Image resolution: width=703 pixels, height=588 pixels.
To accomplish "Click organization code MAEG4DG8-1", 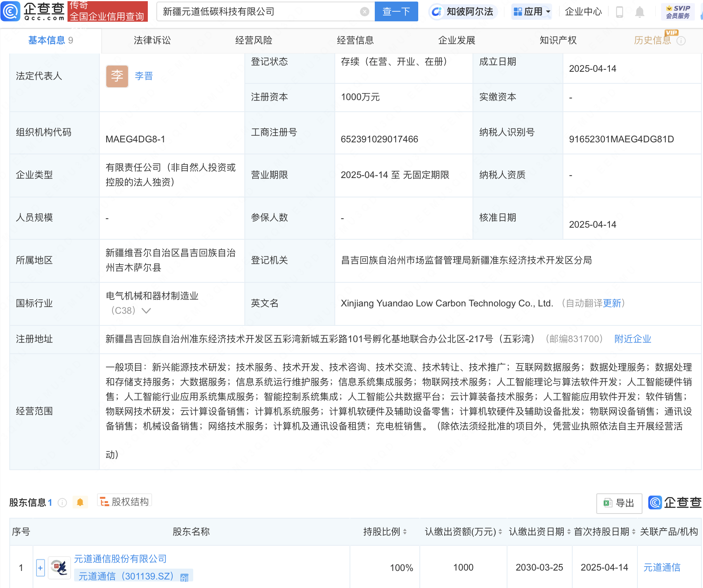I will [x=135, y=139].
